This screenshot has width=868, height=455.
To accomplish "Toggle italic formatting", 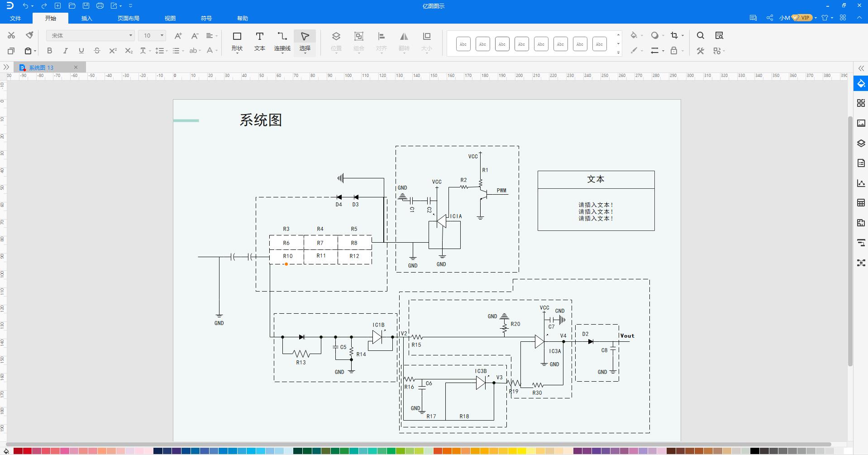I will click(65, 51).
